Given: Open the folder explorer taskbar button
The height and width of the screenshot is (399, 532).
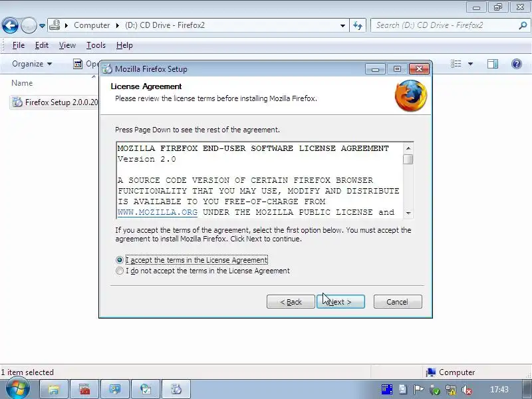Looking at the screenshot, I should click(54, 389).
